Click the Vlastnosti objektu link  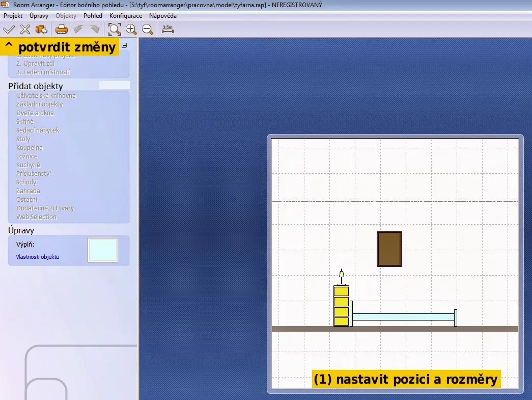pos(38,257)
